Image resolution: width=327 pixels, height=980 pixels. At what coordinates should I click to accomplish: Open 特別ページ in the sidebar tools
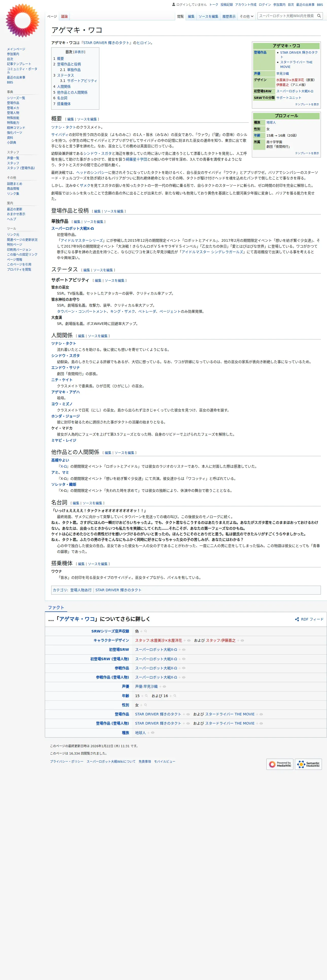click(15, 245)
